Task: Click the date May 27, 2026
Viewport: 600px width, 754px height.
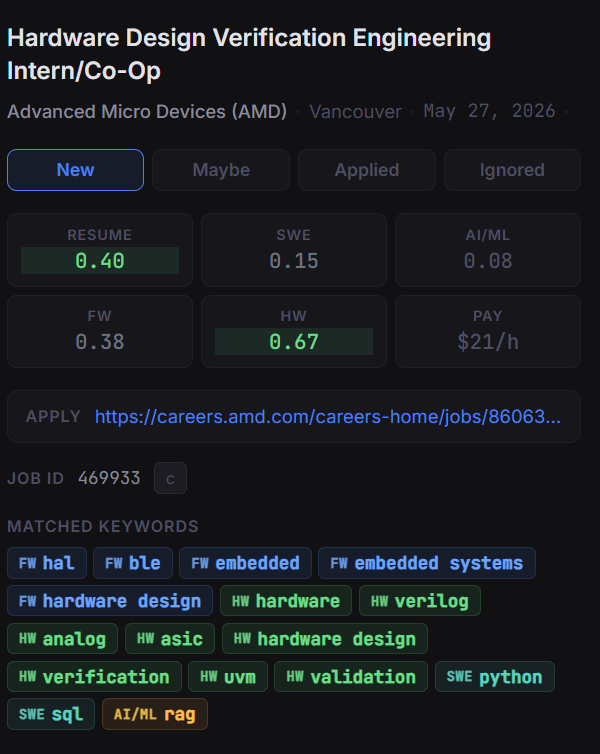Action: click(489, 111)
